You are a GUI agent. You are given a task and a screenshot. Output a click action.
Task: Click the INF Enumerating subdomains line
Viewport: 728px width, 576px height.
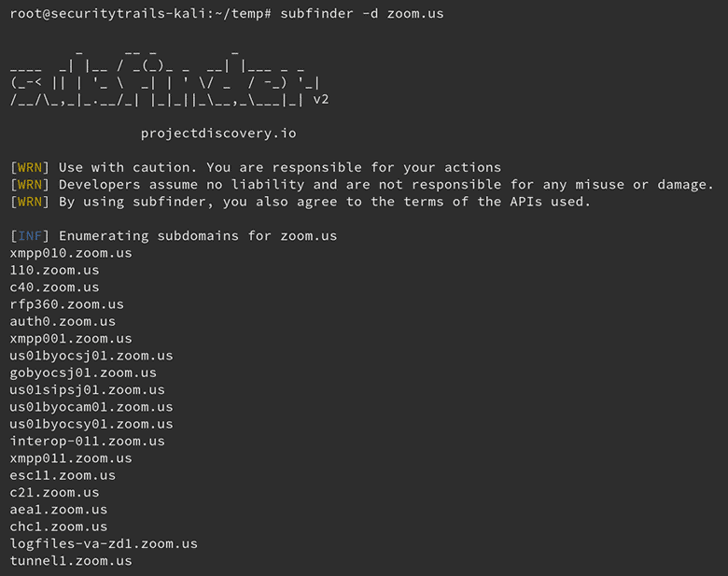pos(174,236)
